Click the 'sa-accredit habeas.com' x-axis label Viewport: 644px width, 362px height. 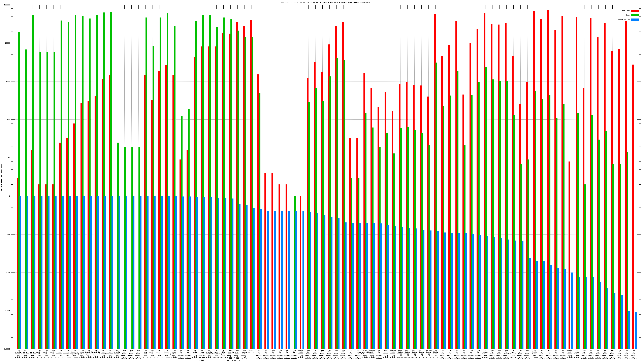click(x=365, y=354)
